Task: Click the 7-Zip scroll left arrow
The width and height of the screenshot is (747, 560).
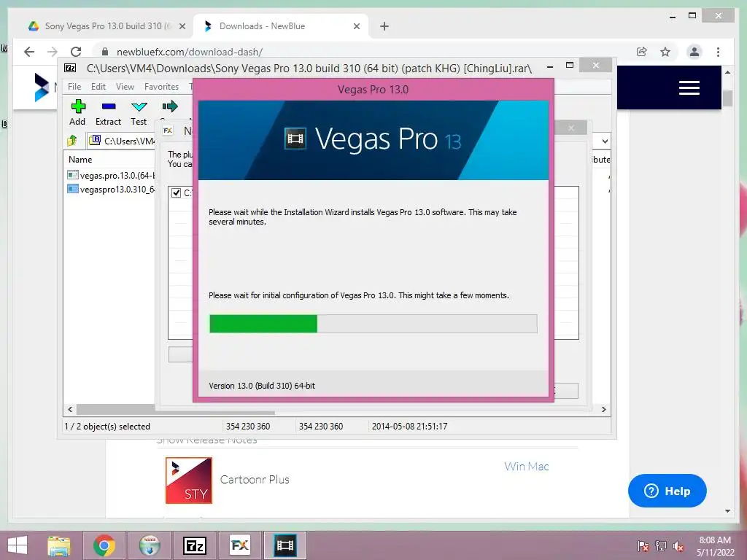Action: pyautogui.click(x=70, y=410)
